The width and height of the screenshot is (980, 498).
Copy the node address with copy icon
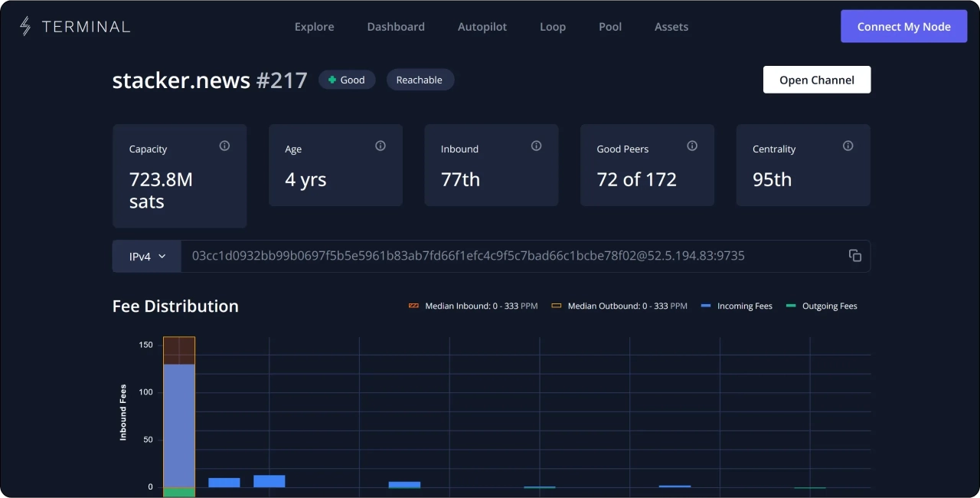click(855, 256)
